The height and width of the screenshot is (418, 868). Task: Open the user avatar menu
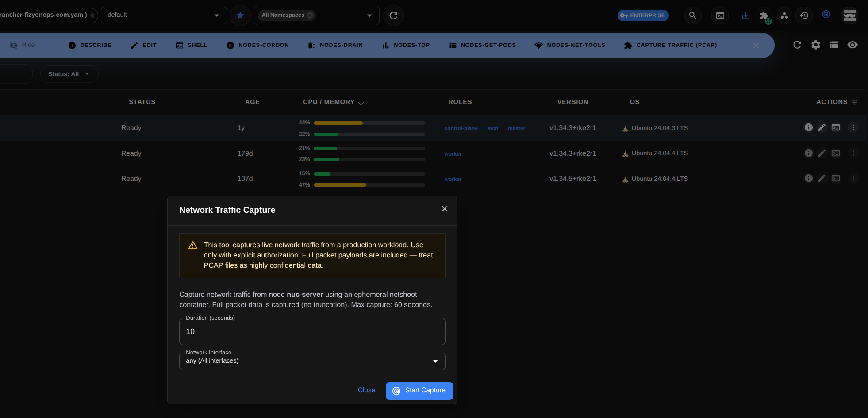(x=849, y=15)
